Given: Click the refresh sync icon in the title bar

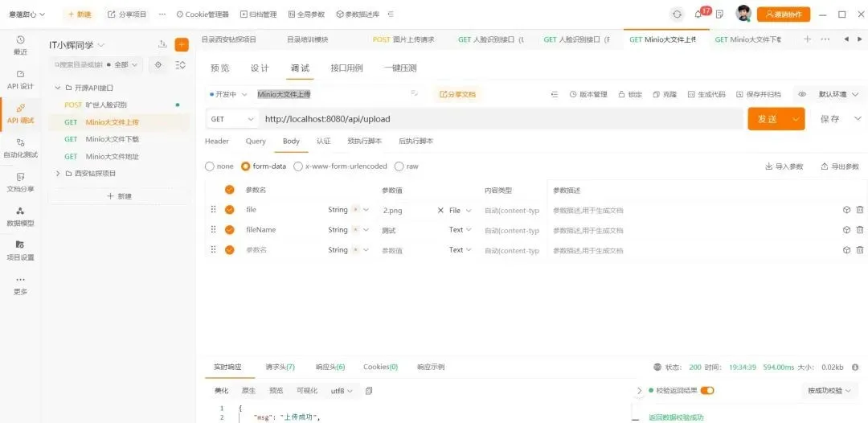Looking at the screenshot, I should [x=677, y=14].
